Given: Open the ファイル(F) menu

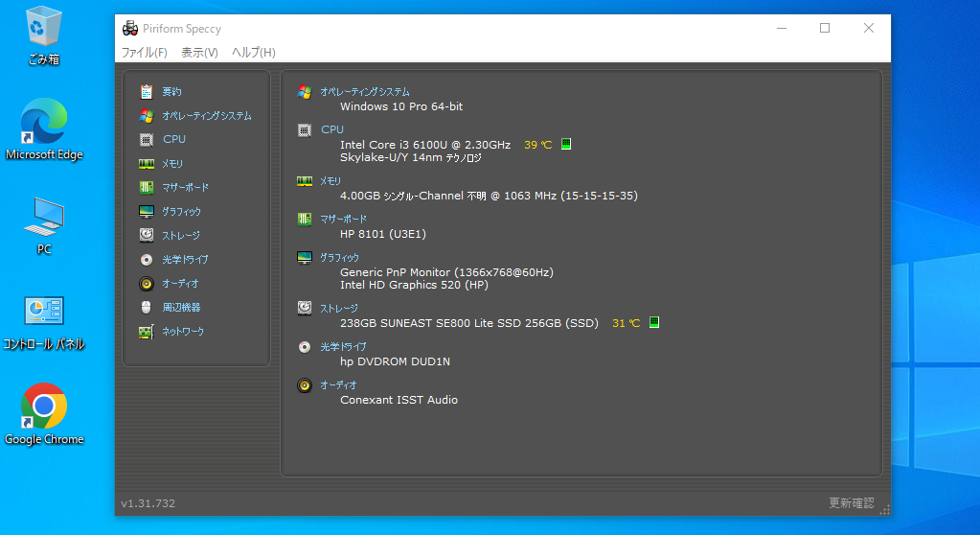Looking at the screenshot, I should point(145,53).
